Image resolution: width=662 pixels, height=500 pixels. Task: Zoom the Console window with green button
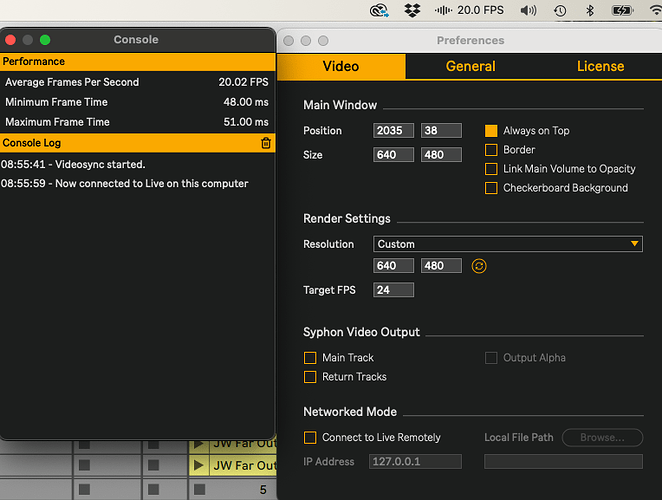coord(45,40)
